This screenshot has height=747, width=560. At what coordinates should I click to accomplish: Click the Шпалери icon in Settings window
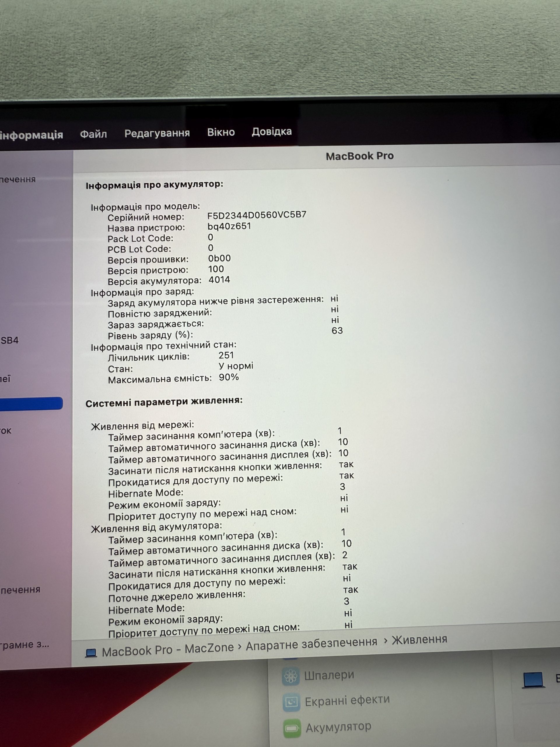pyautogui.click(x=290, y=676)
